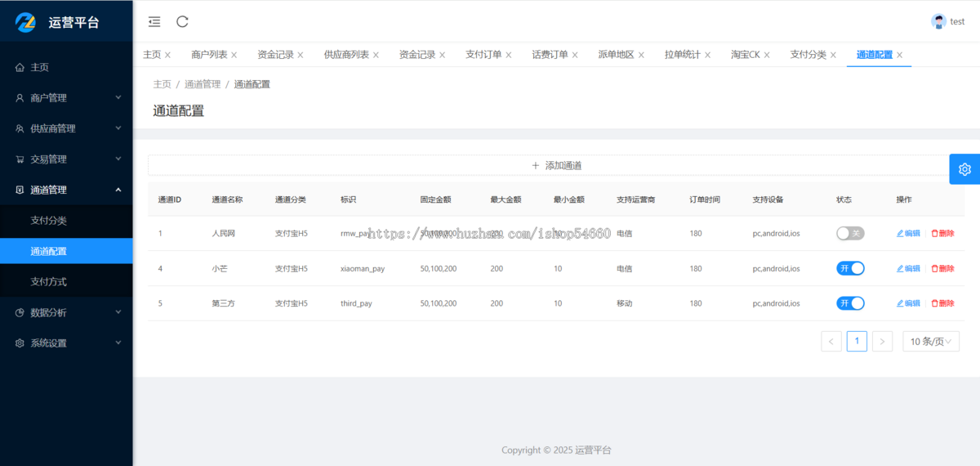
Task: Close the 话费订单 tab
Action: (575, 55)
